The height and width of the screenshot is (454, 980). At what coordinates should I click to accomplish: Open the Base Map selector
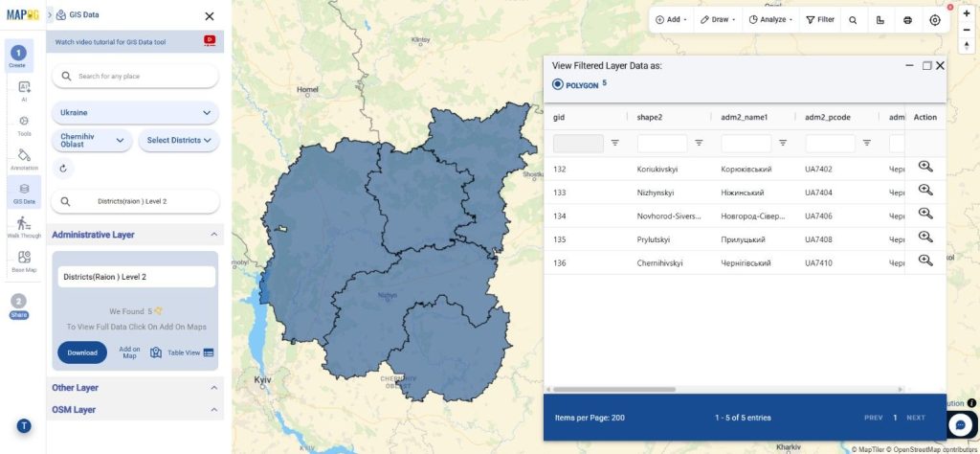(x=24, y=261)
